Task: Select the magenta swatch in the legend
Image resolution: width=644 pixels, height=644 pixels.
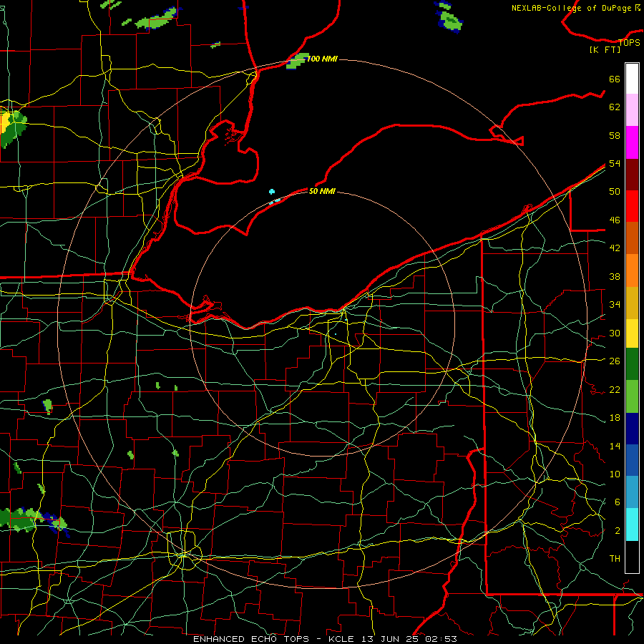Action: click(632, 142)
